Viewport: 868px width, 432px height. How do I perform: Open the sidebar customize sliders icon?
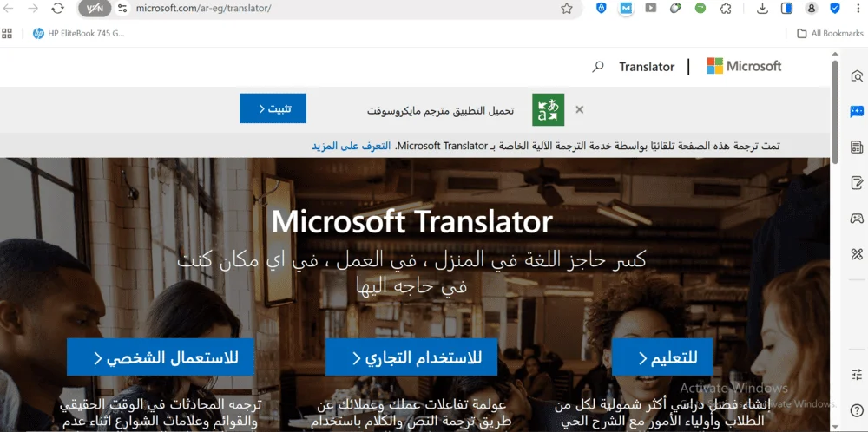857,375
